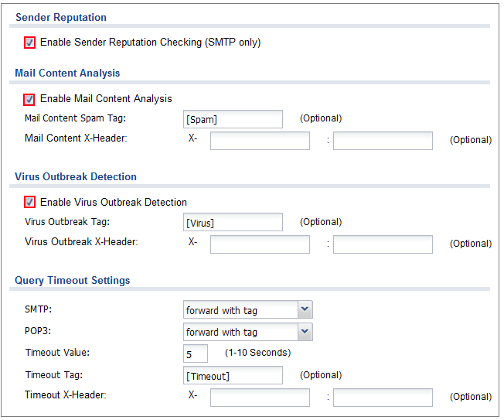The width and height of the screenshot is (504, 420).
Task: Click the 'Enable Mail Content Analysis' label text
Action: point(106,99)
